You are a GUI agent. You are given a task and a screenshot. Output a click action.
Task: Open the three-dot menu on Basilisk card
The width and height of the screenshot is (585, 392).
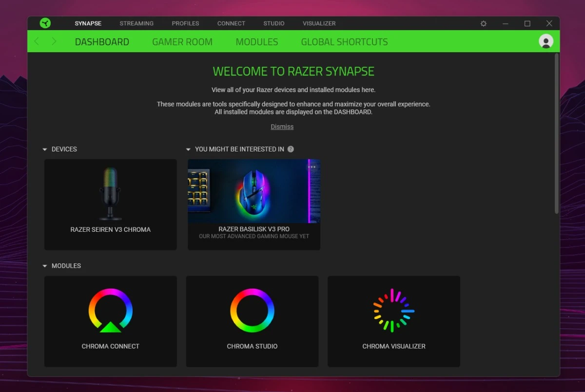tap(312, 167)
